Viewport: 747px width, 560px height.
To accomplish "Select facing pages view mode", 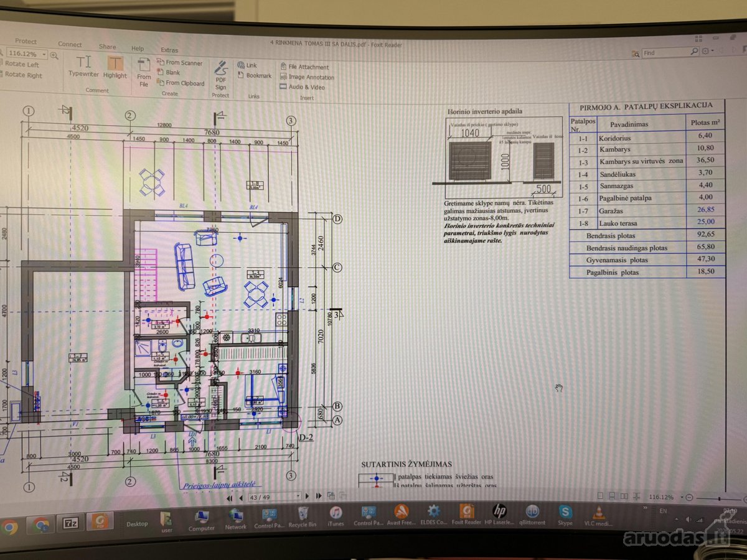I will [624, 497].
